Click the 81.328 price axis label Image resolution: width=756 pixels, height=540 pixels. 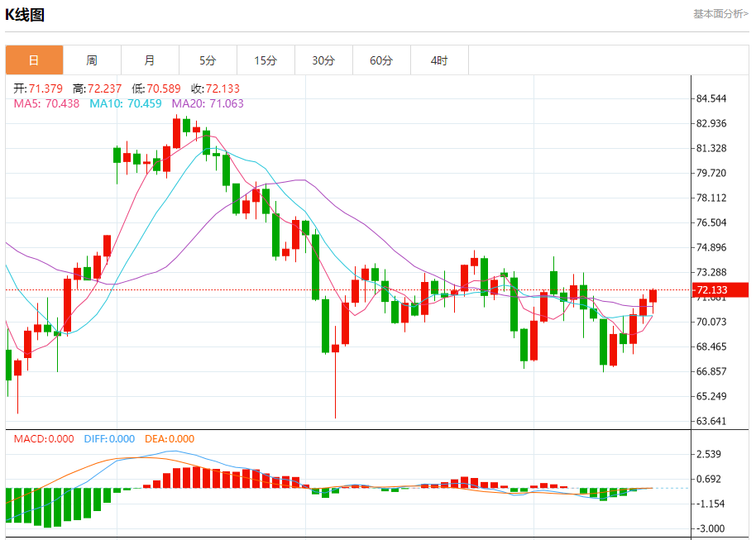pos(711,148)
